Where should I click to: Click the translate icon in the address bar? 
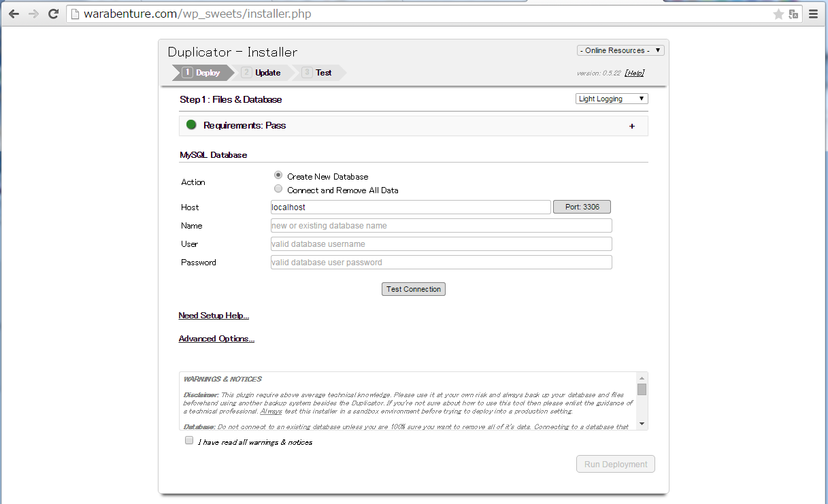point(793,14)
